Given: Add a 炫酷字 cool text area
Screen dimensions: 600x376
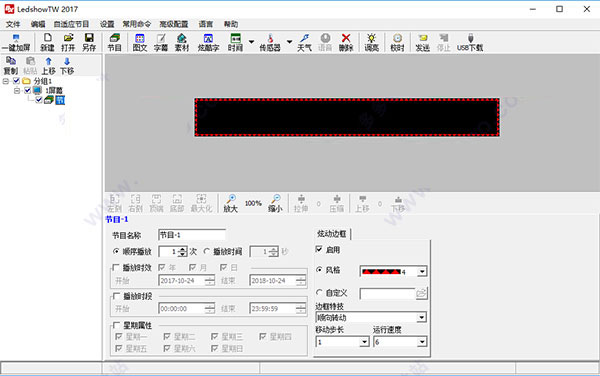Looking at the screenshot, I should (x=208, y=42).
